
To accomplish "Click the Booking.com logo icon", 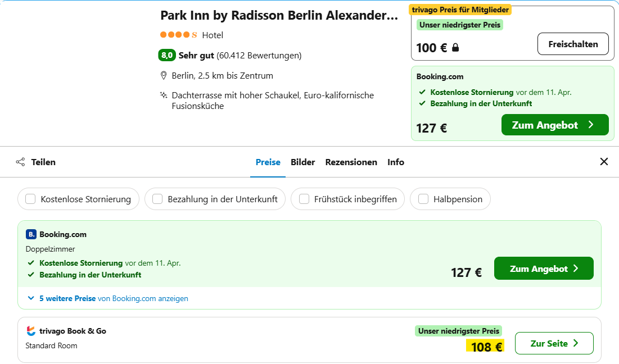I will (30, 234).
